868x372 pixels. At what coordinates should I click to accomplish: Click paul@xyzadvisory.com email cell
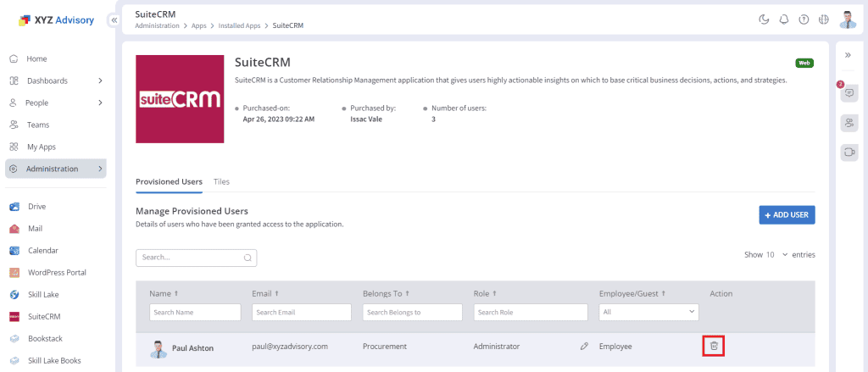pos(290,347)
